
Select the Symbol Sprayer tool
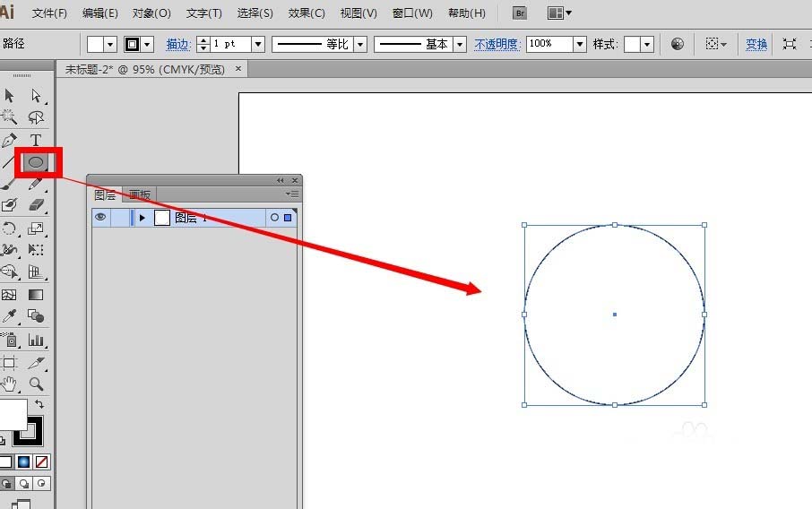9,340
